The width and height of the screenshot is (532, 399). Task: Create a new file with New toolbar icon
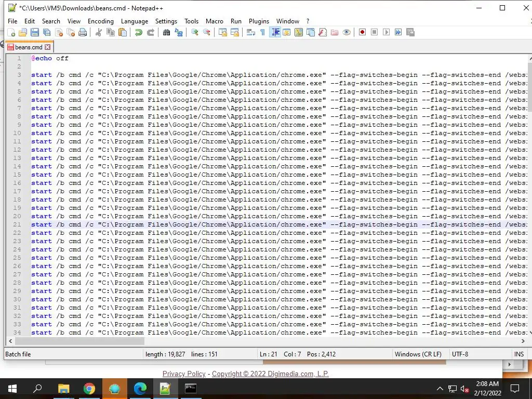coord(11,33)
